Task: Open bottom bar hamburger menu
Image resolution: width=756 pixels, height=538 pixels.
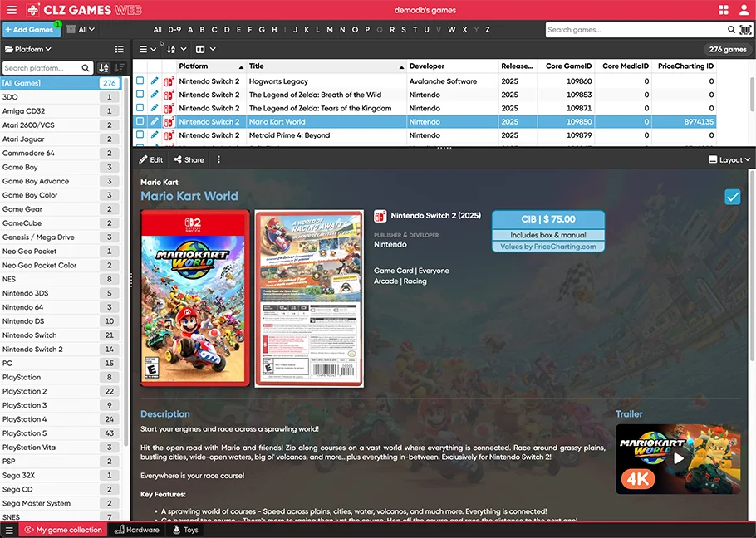Action: point(9,531)
